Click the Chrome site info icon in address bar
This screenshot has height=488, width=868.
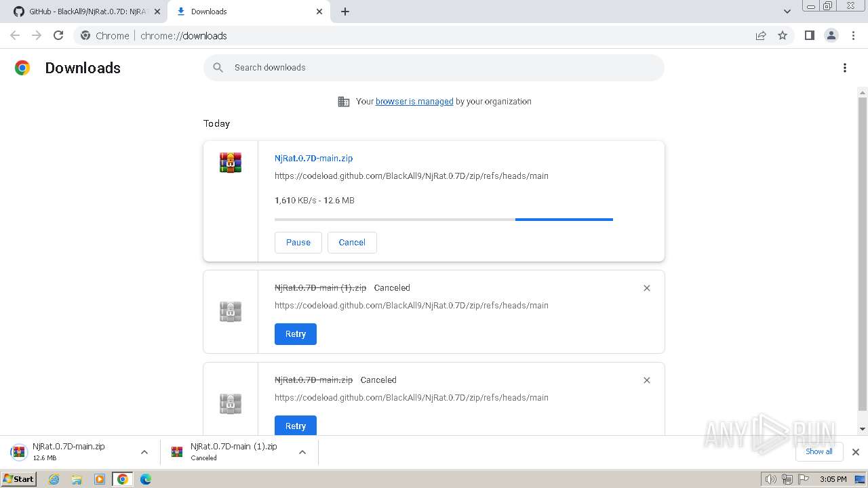pyautogui.click(x=85, y=35)
